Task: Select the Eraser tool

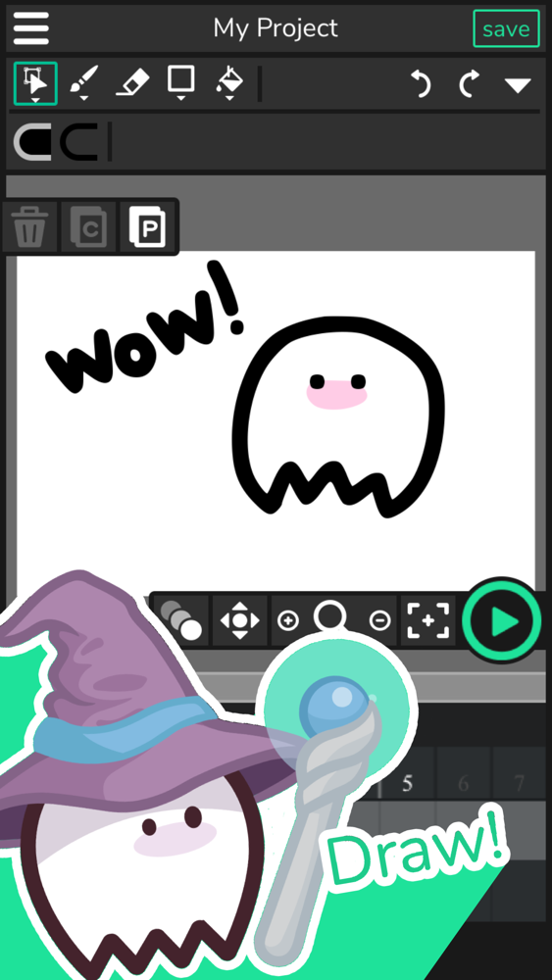Action: tap(132, 82)
